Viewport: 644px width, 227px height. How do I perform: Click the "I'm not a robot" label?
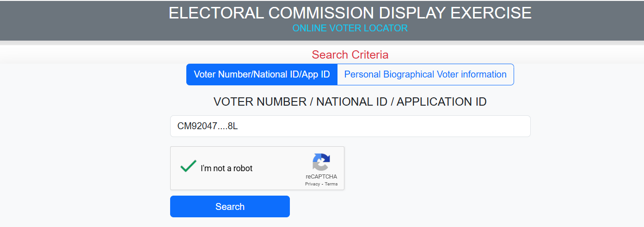coord(227,168)
